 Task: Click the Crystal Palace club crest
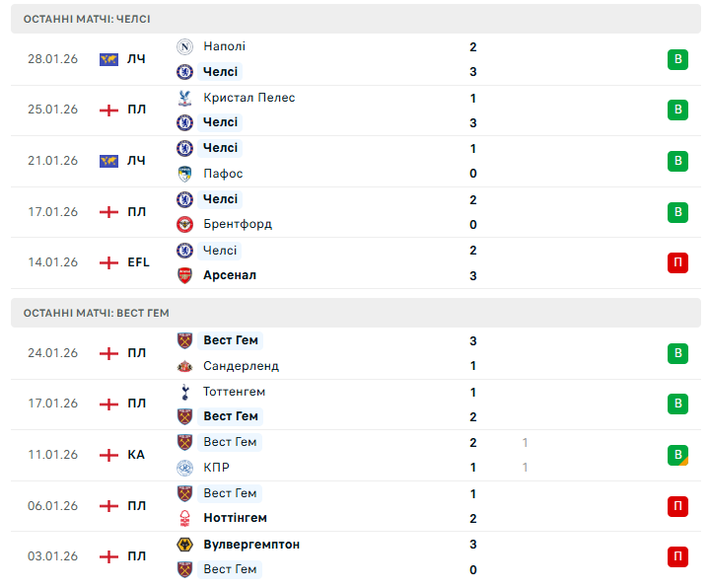184,98
